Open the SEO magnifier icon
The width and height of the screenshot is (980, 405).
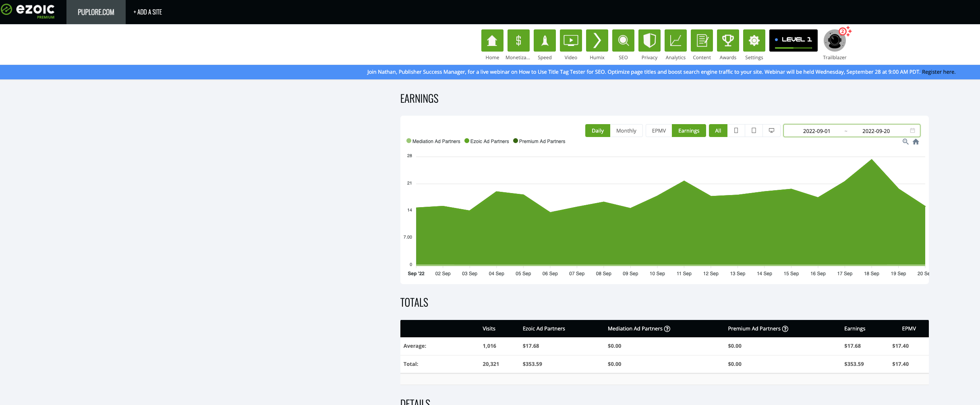623,40
